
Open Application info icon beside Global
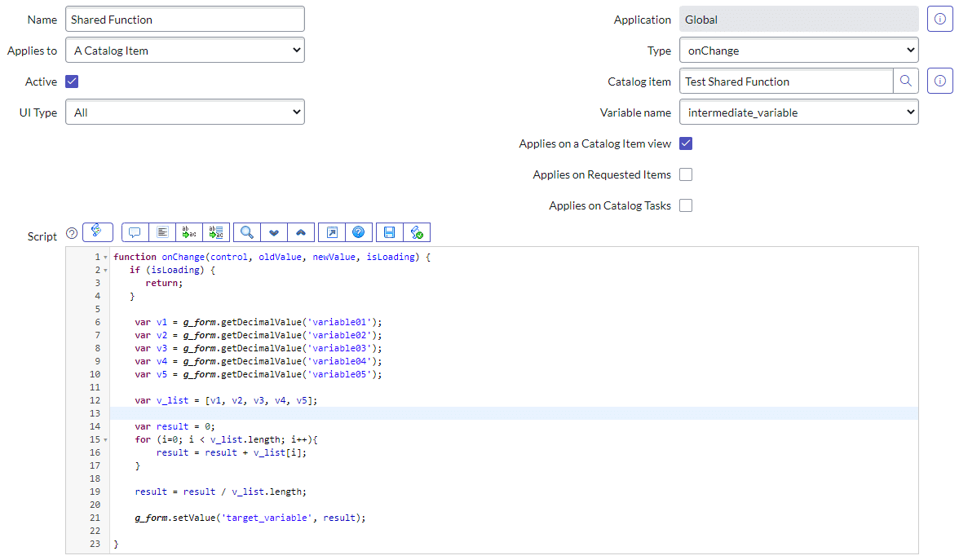(x=940, y=19)
